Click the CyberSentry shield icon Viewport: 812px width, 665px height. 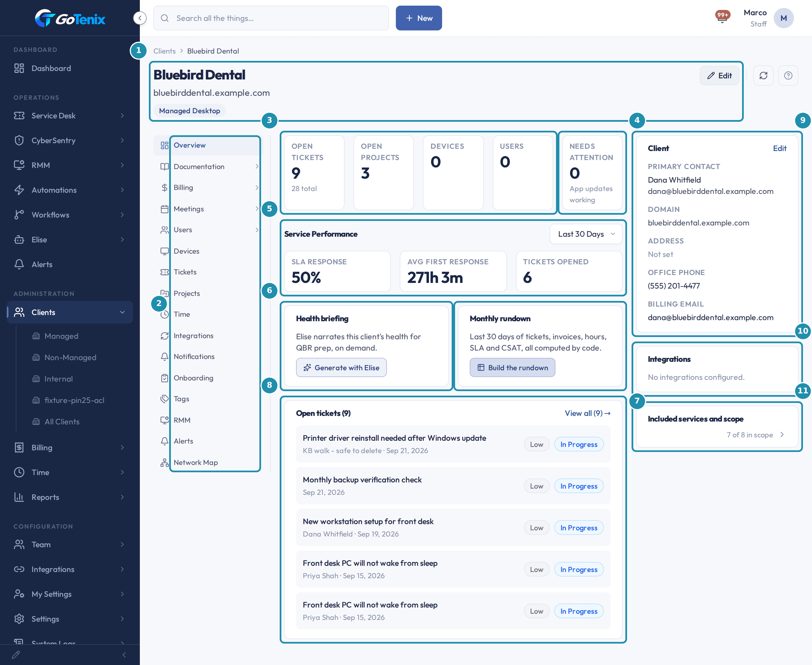19,140
